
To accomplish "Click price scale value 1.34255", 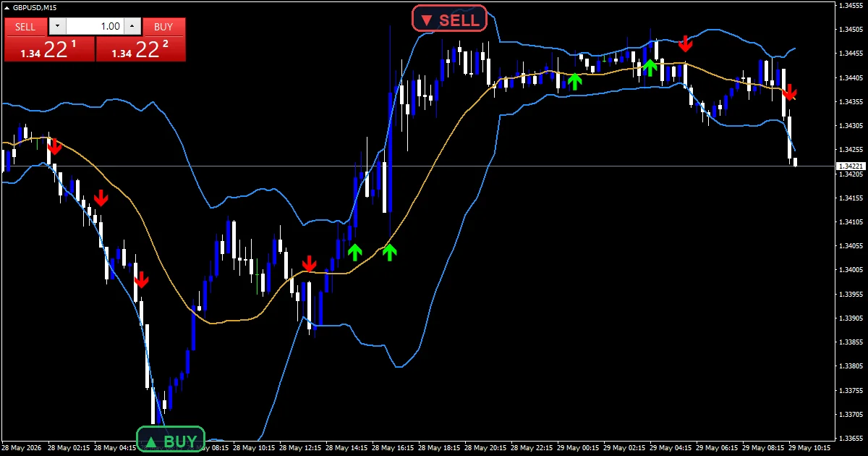I will click(851, 150).
